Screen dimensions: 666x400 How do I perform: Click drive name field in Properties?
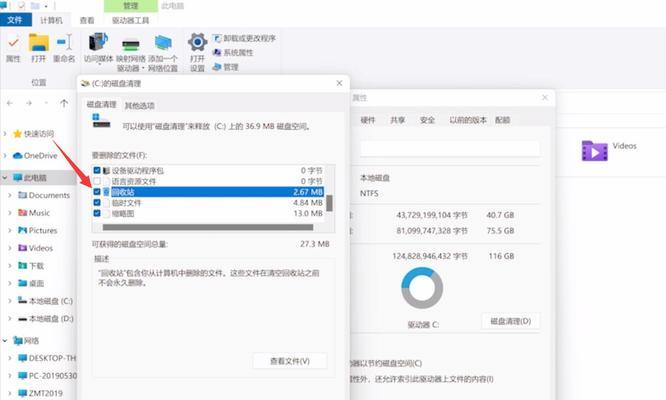[450, 149]
